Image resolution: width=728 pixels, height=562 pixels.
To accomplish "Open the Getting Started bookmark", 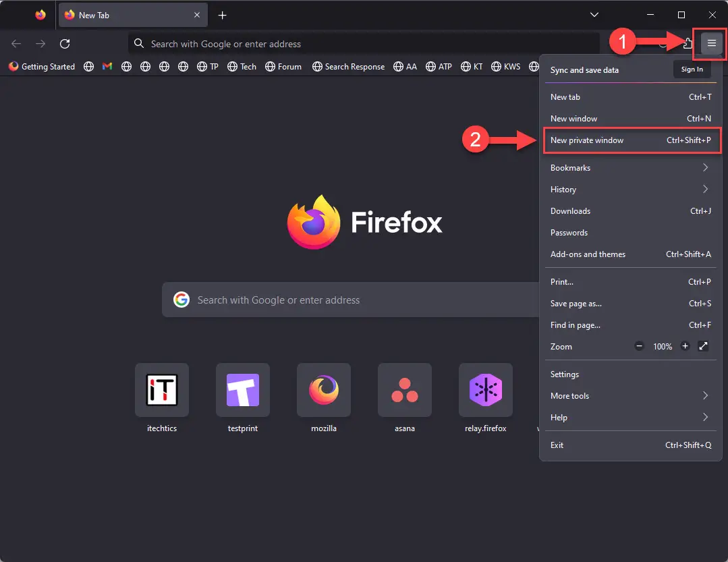I will [x=42, y=66].
